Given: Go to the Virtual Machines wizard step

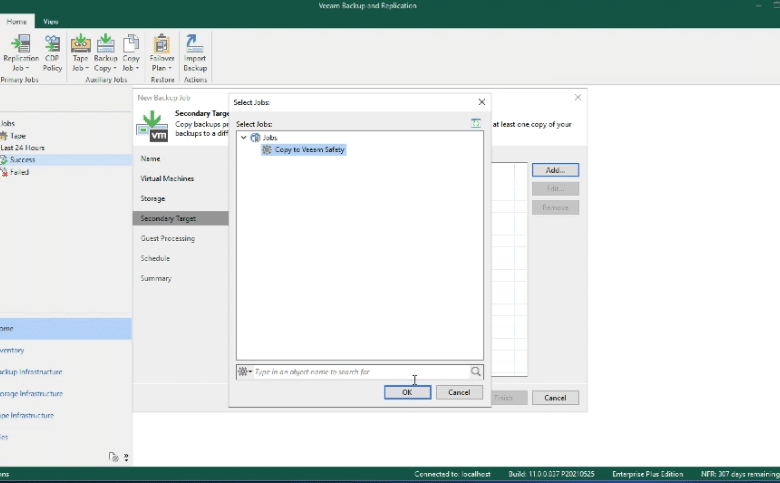Looking at the screenshot, I should [167, 179].
